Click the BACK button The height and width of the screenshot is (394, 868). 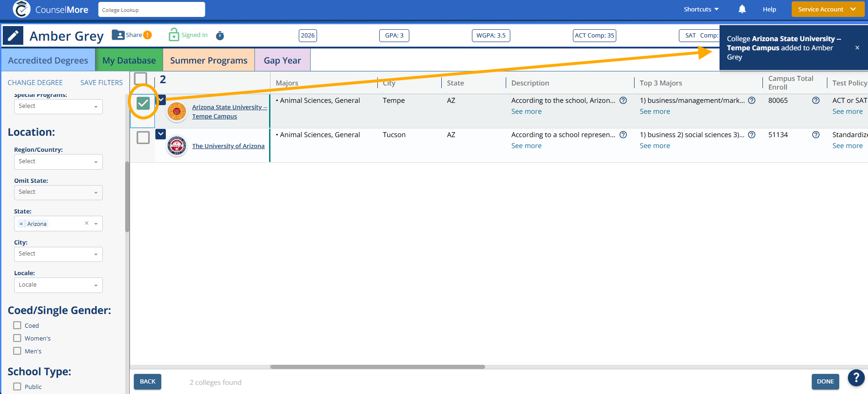click(148, 382)
